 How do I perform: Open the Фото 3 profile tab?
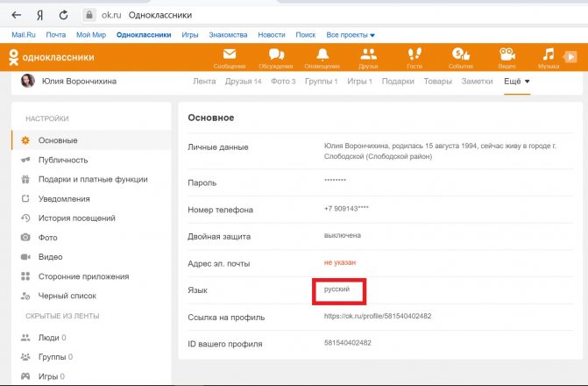click(x=283, y=82)
